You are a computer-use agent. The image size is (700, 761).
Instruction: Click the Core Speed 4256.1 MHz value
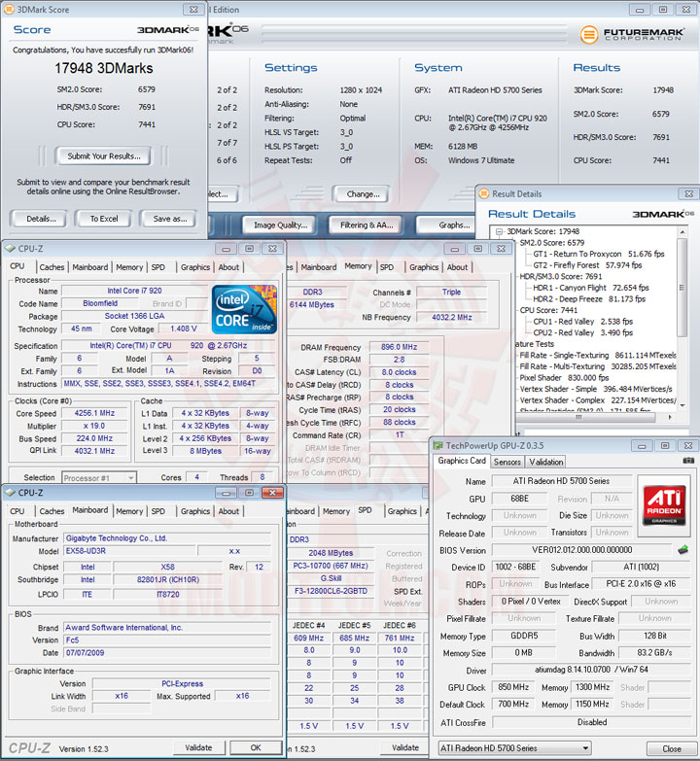[94, 413]
